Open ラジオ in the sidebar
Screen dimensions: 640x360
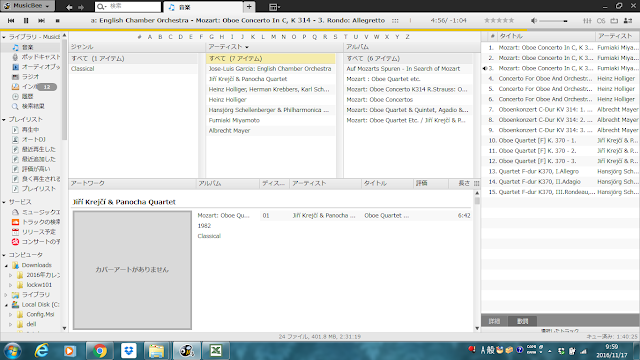30,77
